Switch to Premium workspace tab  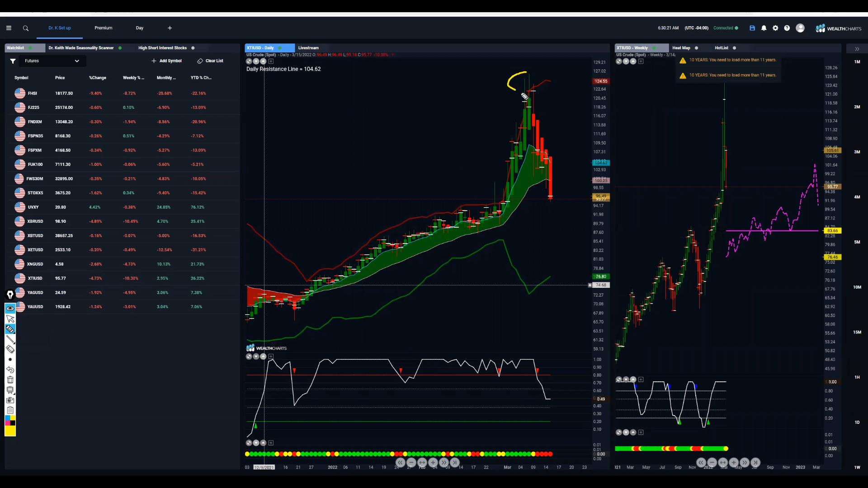tap(104, 28)
